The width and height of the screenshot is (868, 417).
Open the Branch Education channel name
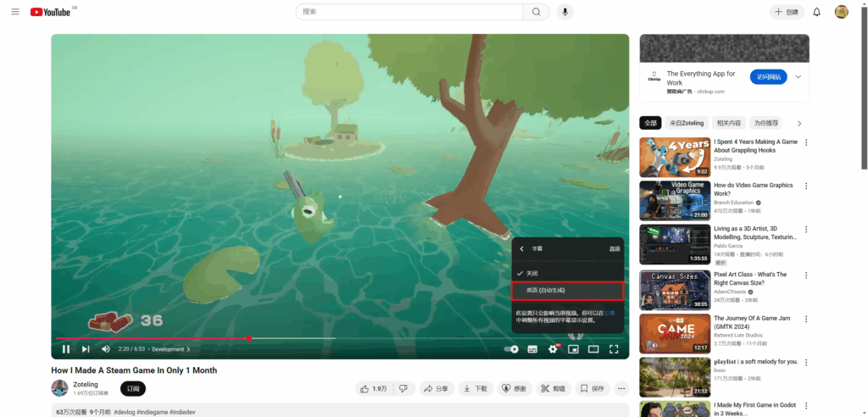733,203
